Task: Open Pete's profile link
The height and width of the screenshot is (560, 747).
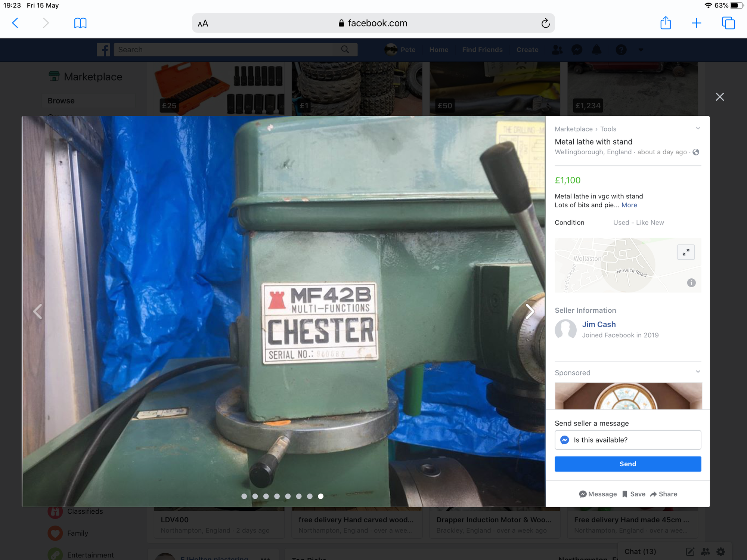Action: click(x=400, y=50)
